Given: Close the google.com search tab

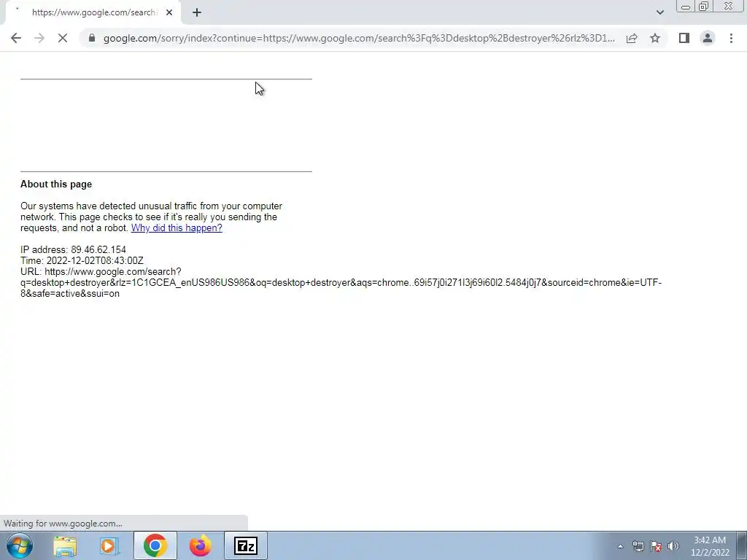Looking at the screenshot, I should click(x=169, y=12).
